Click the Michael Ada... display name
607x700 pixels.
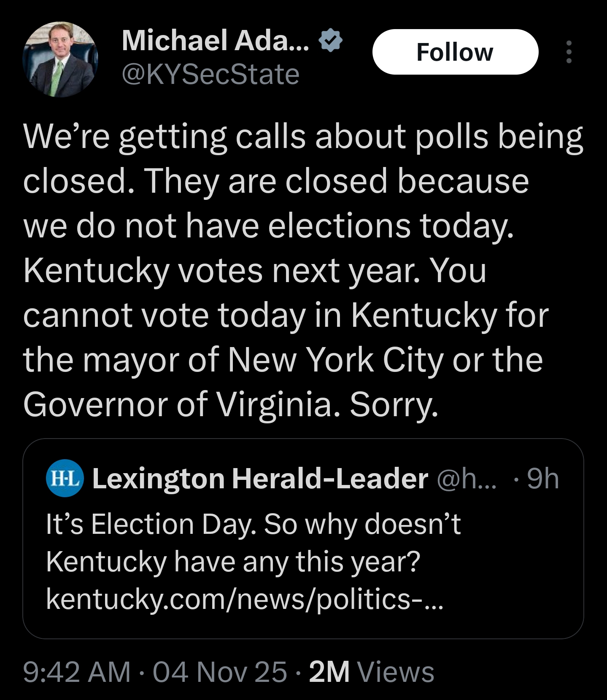[215, 40]
